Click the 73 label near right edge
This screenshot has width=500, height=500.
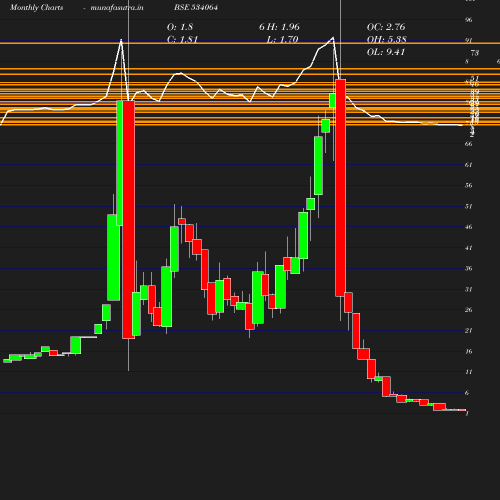point(475,53)
